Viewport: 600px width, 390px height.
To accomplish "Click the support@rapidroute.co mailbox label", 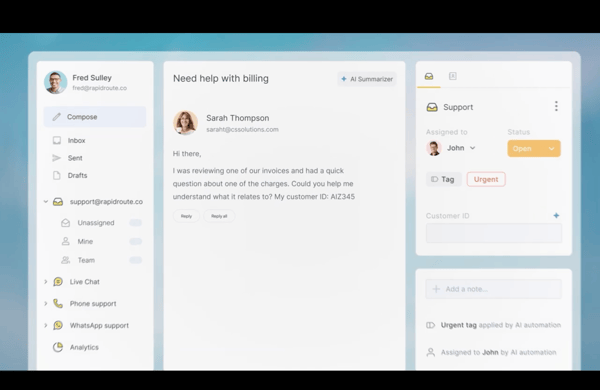I will (106, 202).
